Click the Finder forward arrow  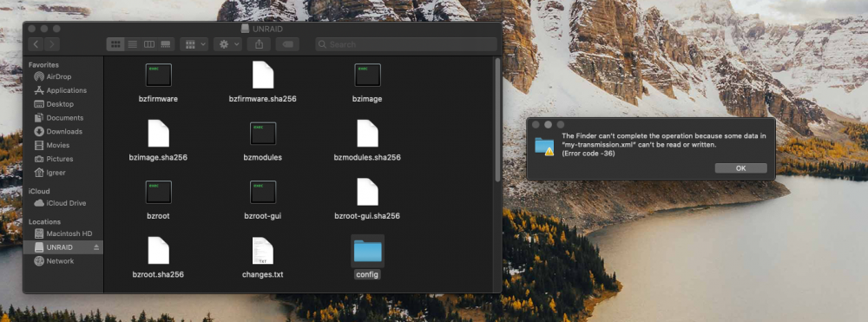click(x=52, y=44)
